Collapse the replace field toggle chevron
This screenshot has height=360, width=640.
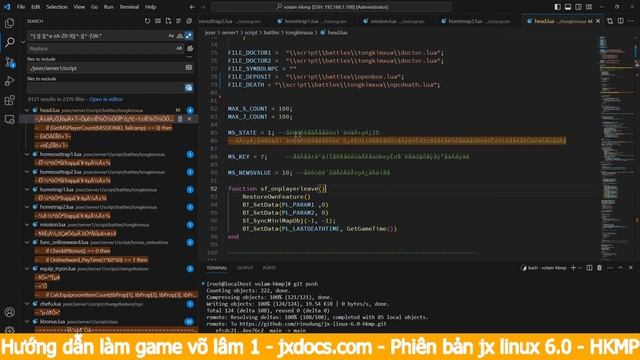pos(23,42)
